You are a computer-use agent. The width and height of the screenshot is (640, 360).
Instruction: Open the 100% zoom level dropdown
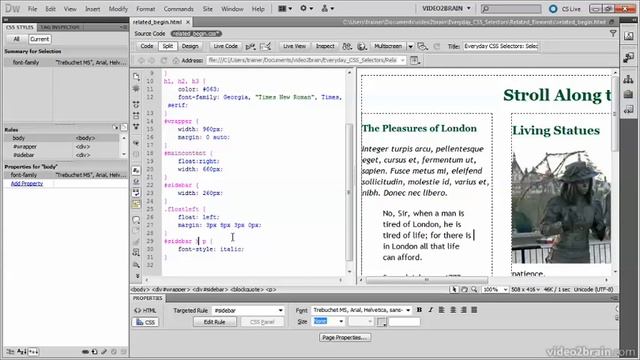click(496, 289)
